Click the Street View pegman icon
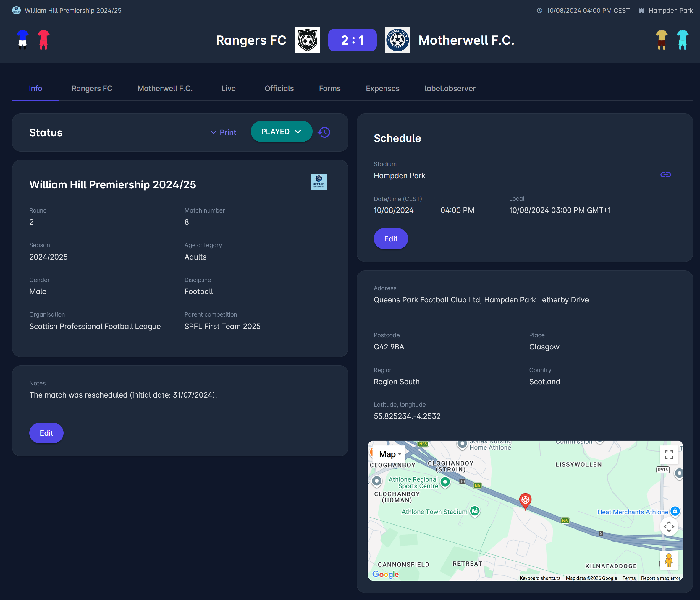This screenshot has height=600, width=700. point(669,560)
